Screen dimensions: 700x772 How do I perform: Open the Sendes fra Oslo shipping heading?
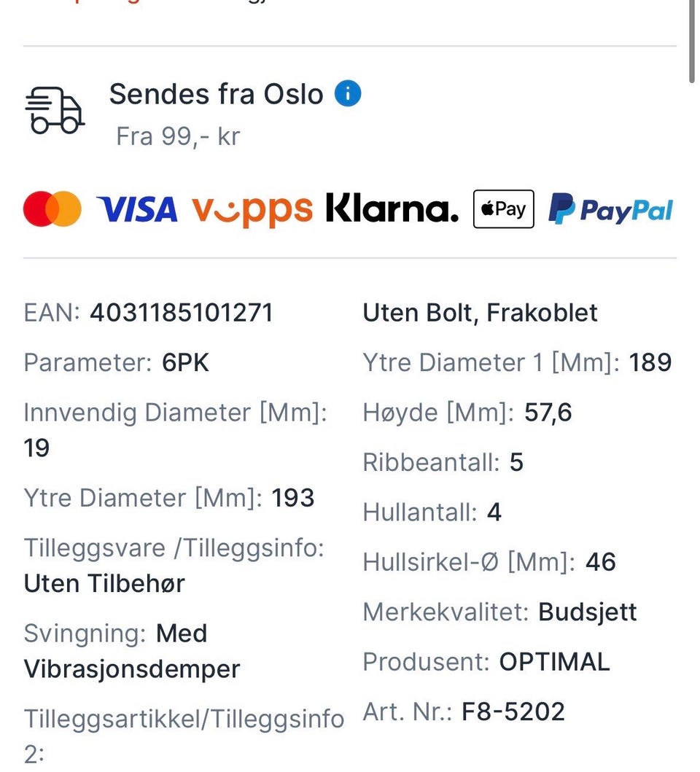[x=217, y=94]
